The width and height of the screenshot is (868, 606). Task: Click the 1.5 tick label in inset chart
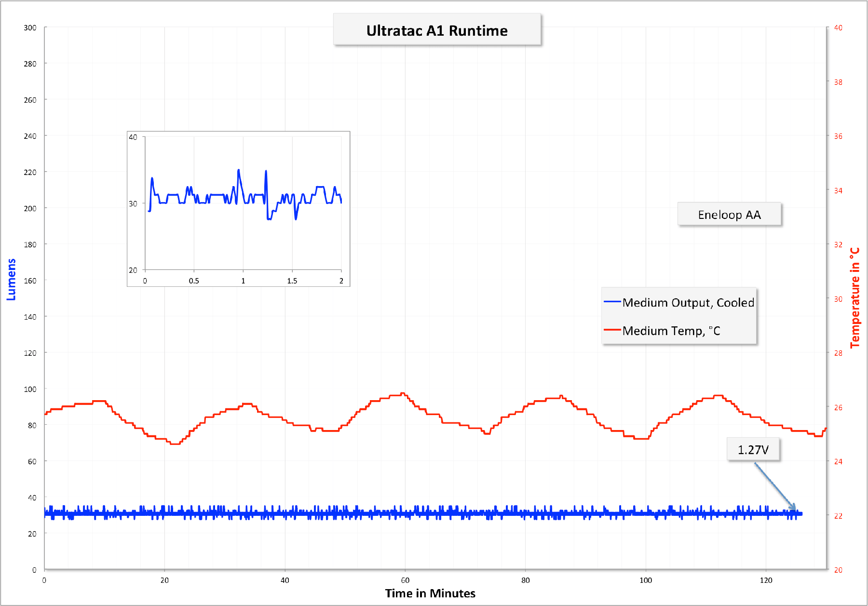tap(292, 281)
